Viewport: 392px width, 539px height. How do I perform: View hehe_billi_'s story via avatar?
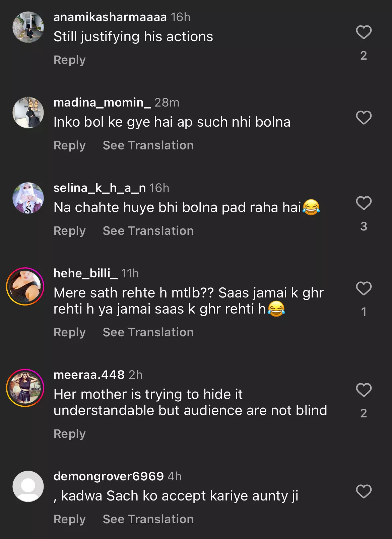pos(25,286)
